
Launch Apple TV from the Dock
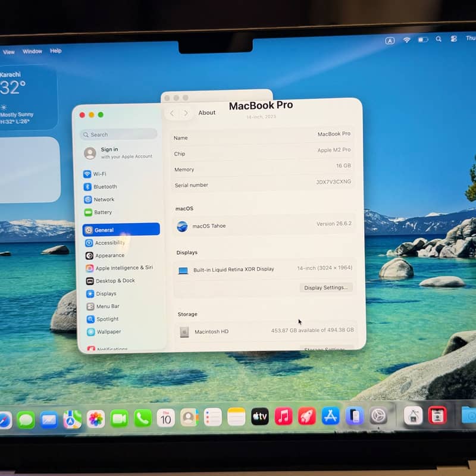click(260, 416)
